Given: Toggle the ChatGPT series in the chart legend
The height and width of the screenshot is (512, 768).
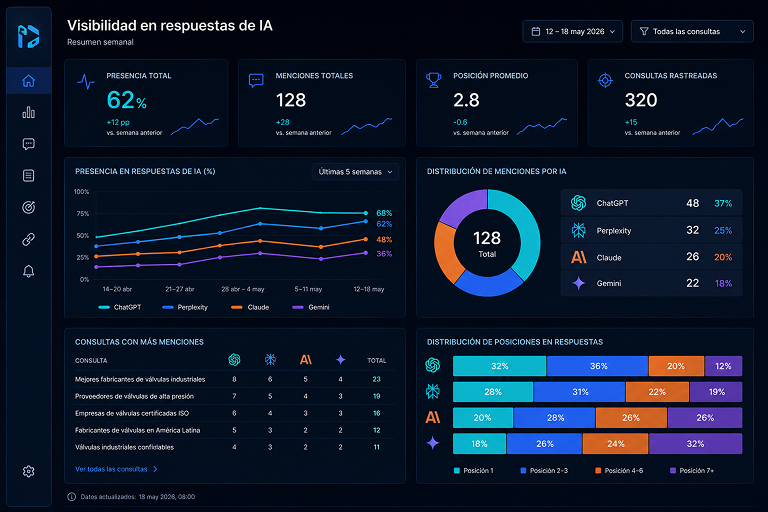Looking at the screenshot, I should pos(120,307).
